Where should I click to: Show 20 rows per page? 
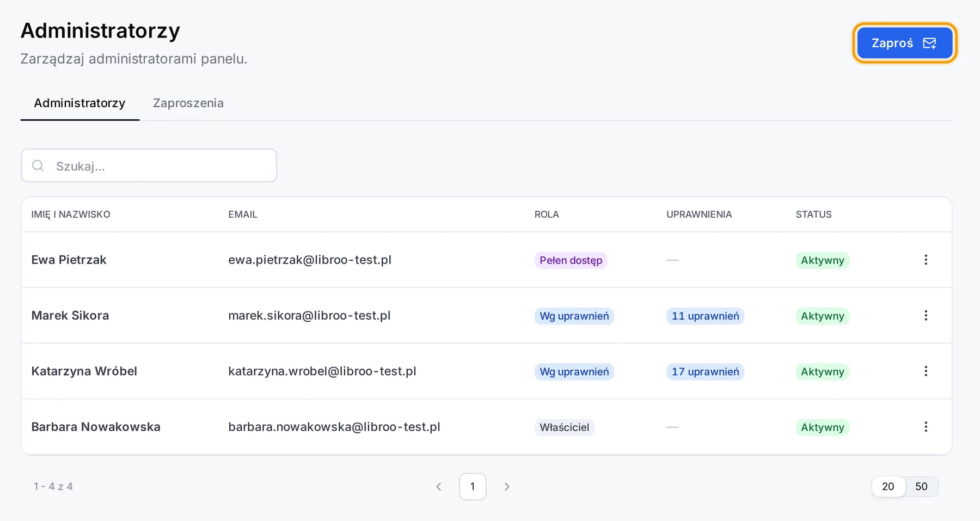(x=888, y=487)
